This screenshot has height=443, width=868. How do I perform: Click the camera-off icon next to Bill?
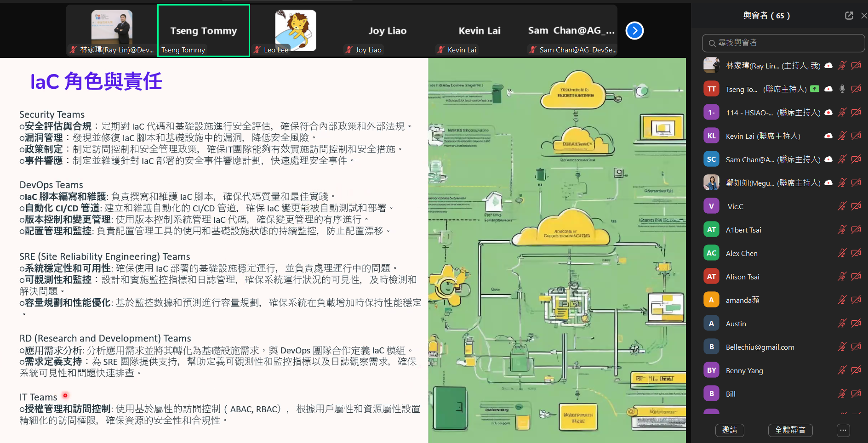coord(856,394)
